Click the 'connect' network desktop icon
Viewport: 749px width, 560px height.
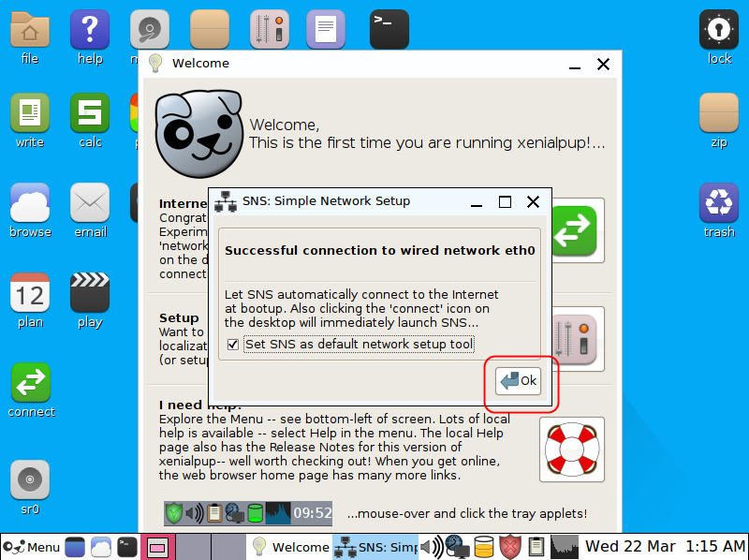click(x=31, y=383)
